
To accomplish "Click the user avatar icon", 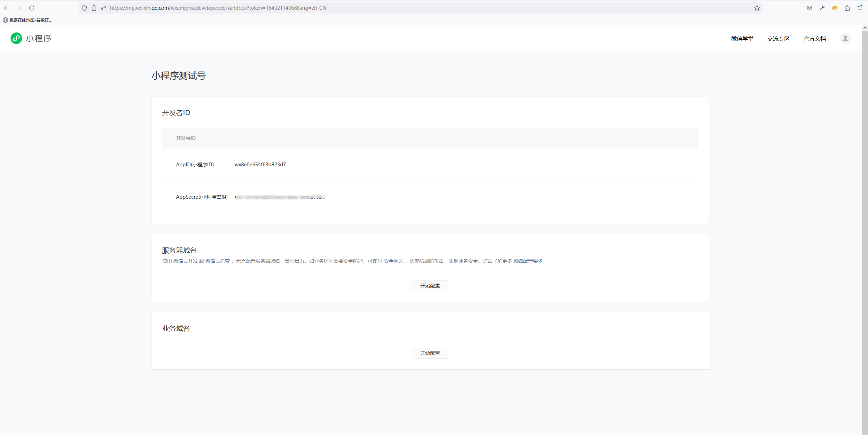I will point(845,38).
